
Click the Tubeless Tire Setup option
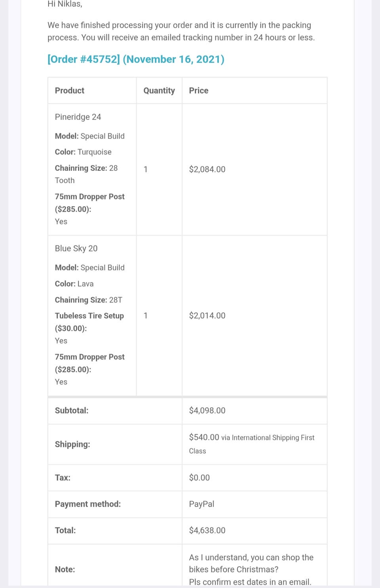tap(89, 316)
